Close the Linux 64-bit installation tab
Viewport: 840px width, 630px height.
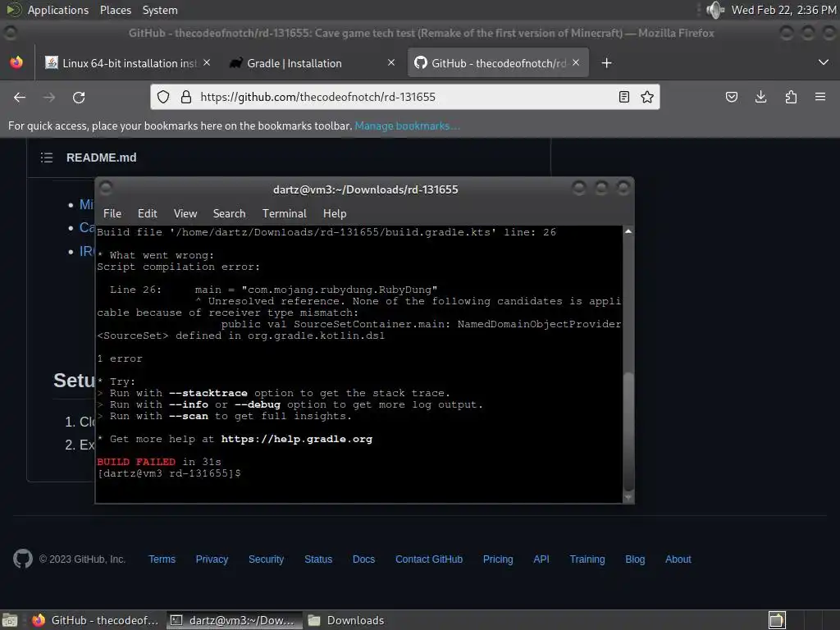point(207,62)
